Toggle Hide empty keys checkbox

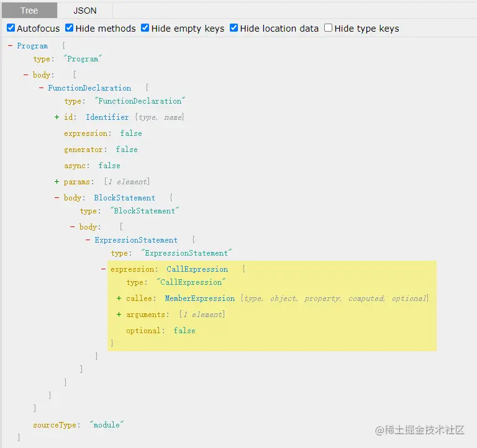click(x=145, y=28)
